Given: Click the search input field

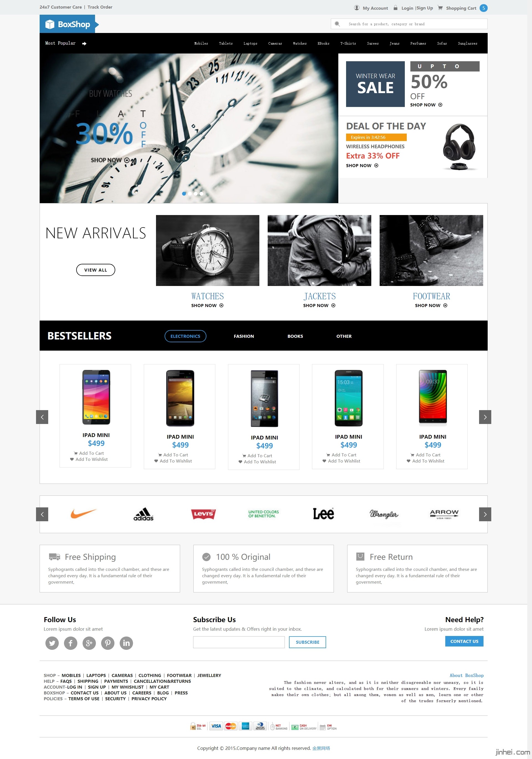Looking at the screenshot, I should point(410,24).
